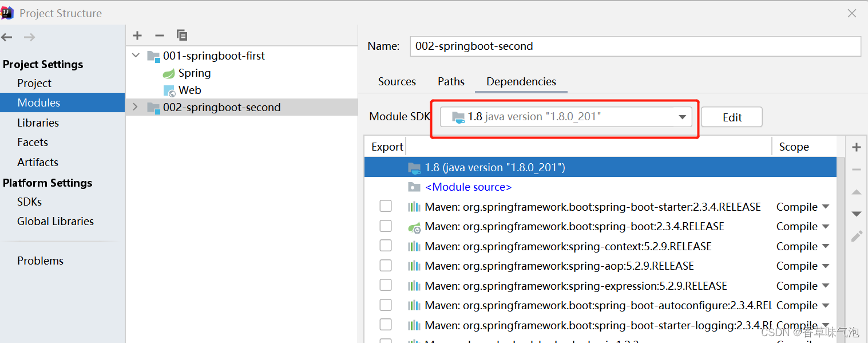
Task: Check Export for spring-boot-starter-logging
Action: (x=386, y=325)
